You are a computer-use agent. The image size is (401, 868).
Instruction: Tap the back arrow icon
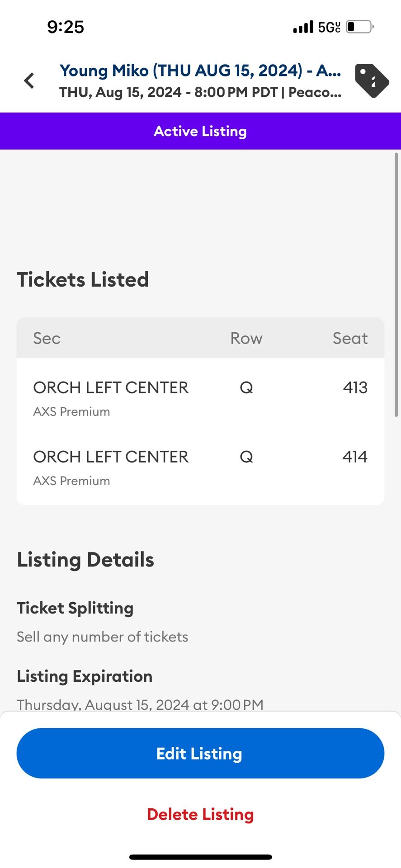click(x=29, y=81)
